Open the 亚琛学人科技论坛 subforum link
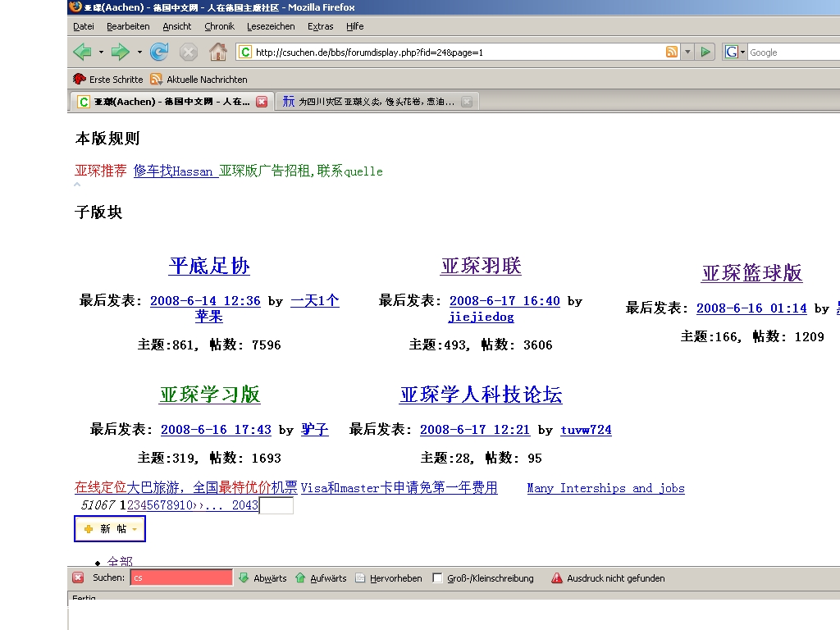This screenshot has width=840, height=630. point(481,395)
